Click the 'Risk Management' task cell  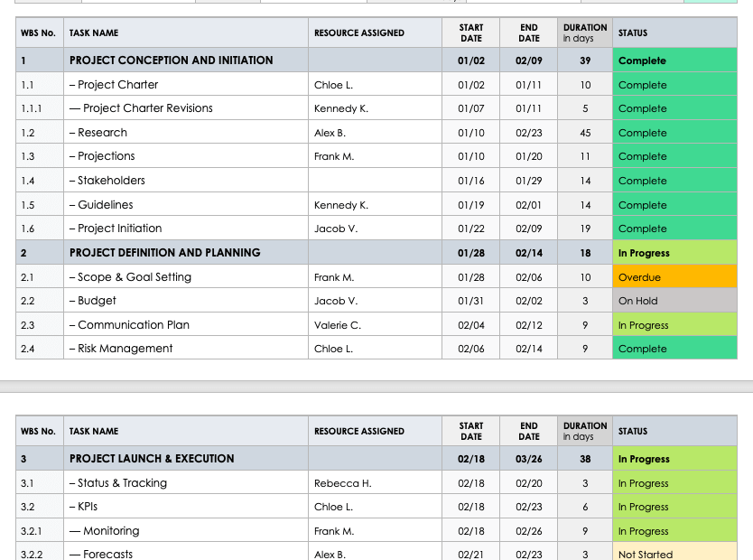pos(186,349)
